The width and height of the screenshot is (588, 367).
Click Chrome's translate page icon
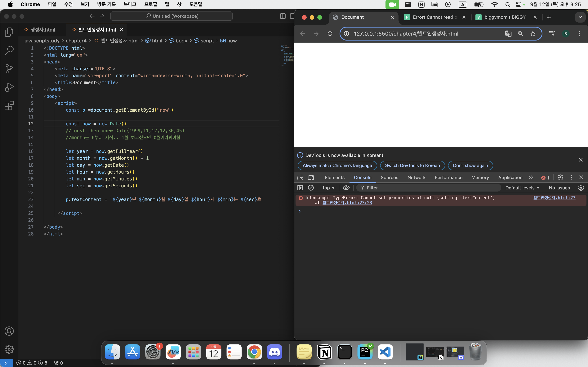[508, 33]
